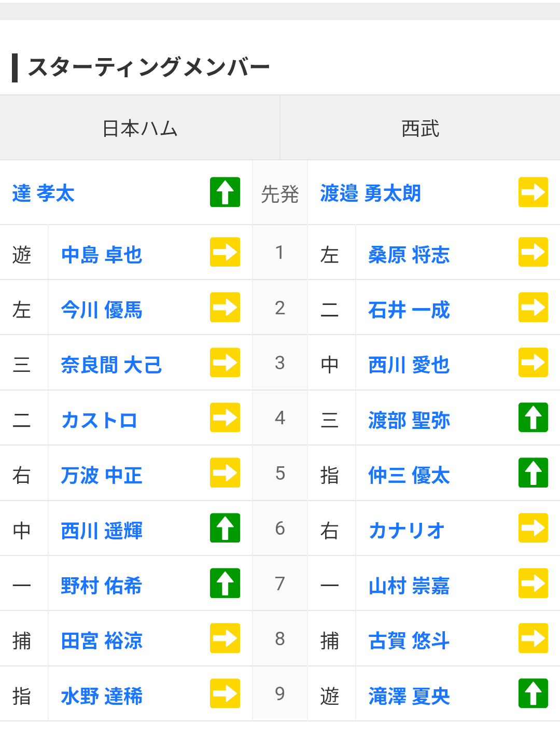Screen dimensions: 560x737
Task: View 桑原 将志 player details
Action: tap(409, 255)
